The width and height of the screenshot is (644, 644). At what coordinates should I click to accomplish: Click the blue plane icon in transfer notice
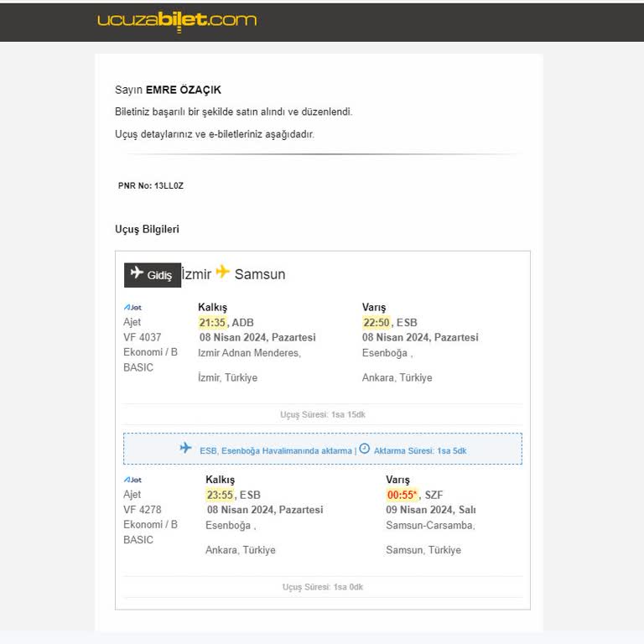pyautogui.click(x=186, y=448)
